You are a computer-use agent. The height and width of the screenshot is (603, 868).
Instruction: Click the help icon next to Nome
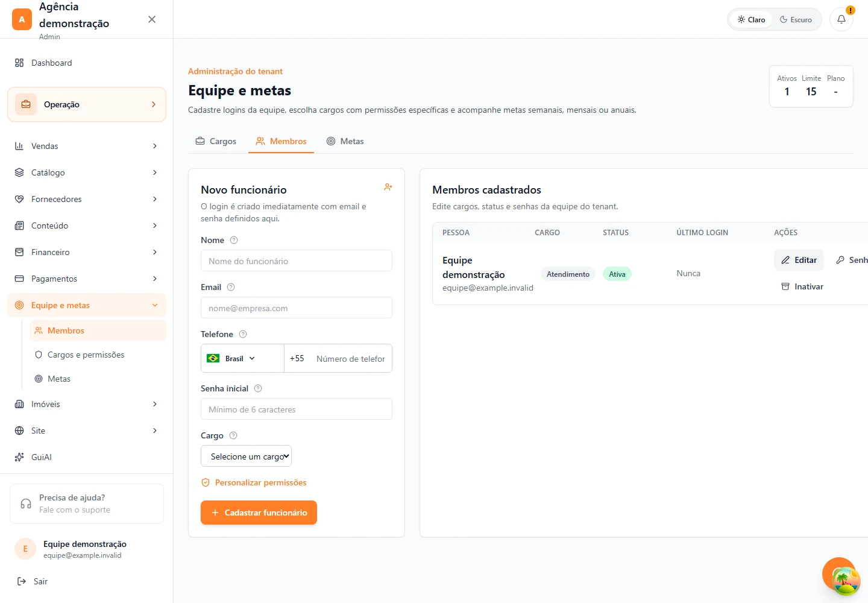click(234, 240)
